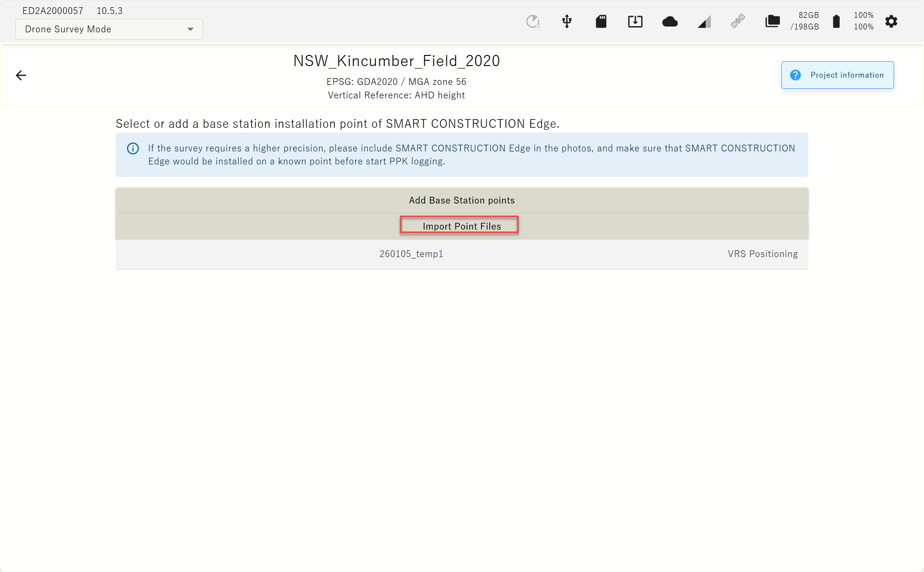924x572 pixels.
Task: Click the USB connection icon
Action: click(567, 21)
